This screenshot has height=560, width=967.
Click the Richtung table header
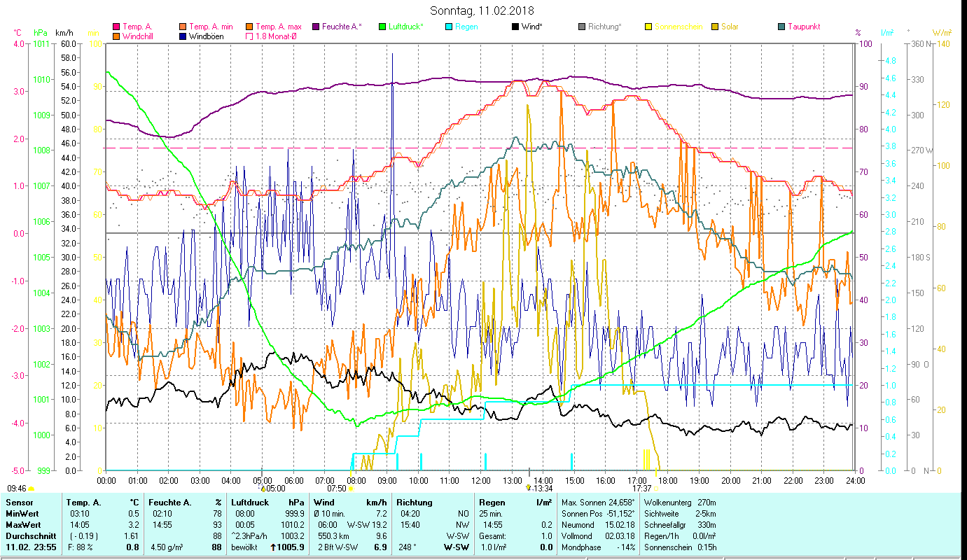415,503
